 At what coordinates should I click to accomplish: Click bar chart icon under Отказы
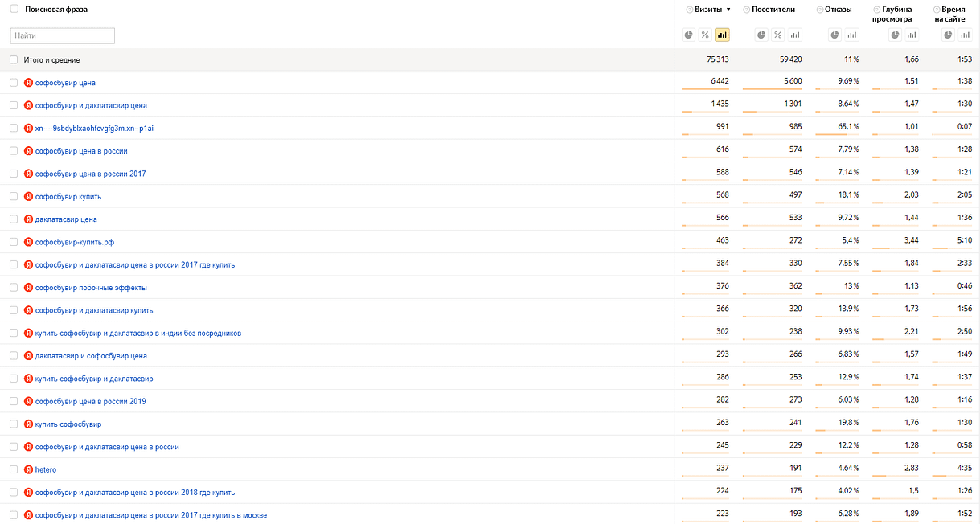[852, 35]
